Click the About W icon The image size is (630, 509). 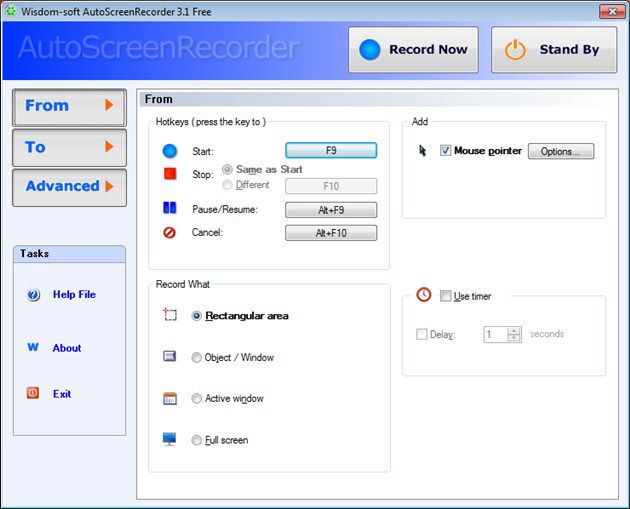[x=33, y=347]
